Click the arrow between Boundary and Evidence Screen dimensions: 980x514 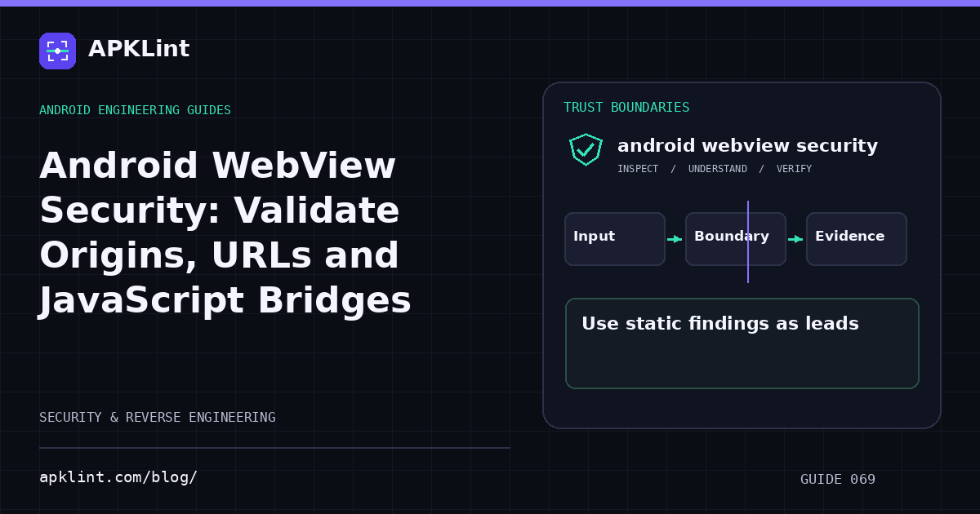(x=795, y=239)
